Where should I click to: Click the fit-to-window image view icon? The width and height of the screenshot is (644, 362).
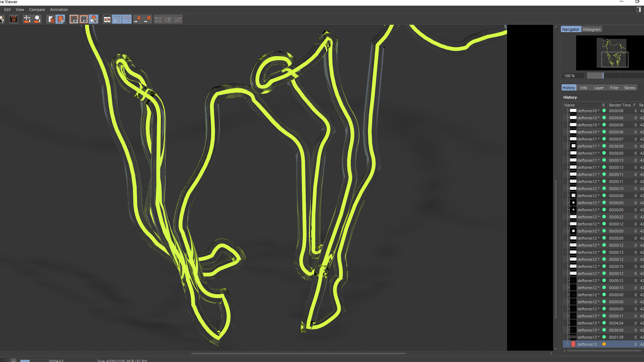tap(74, 19)
